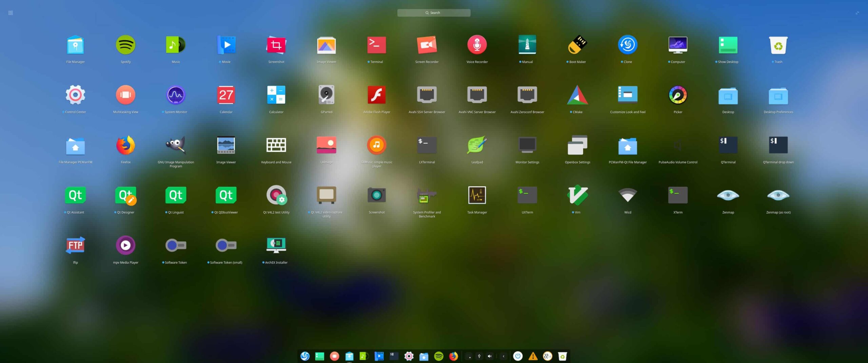
Task: Open Leafpad text editor
Action: click(477, 145)
